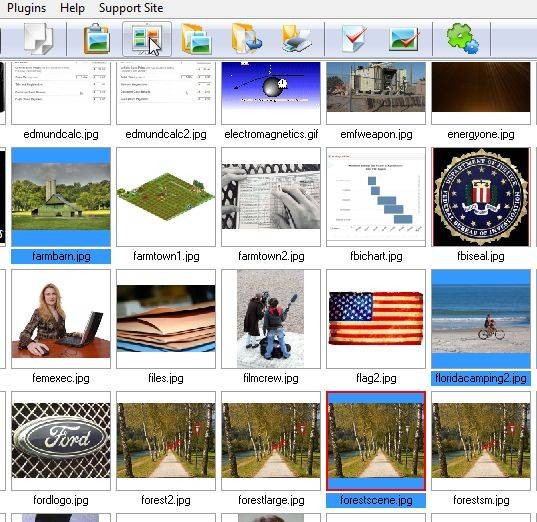The height and width of the screenshot is (522, 537).
Task: Select the forest2.jpg thumbnail
Action: pyautogui.click(x=166, y=441)
